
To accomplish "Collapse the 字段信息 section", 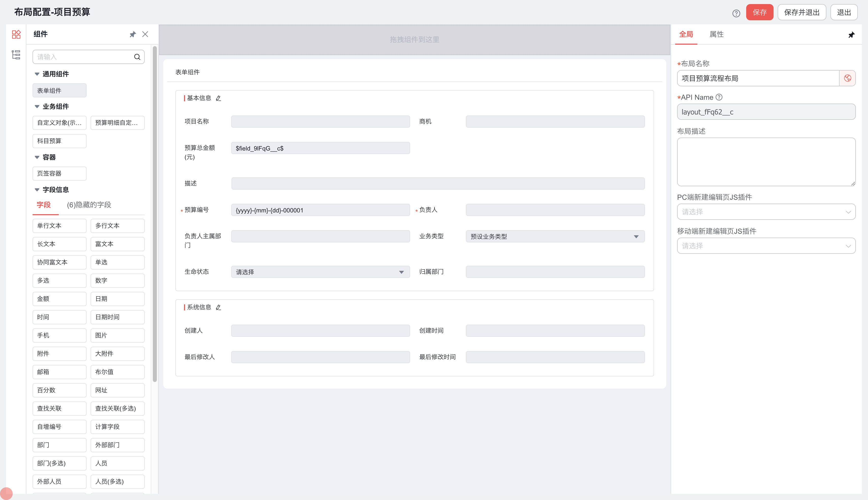I will pos(37,190).
